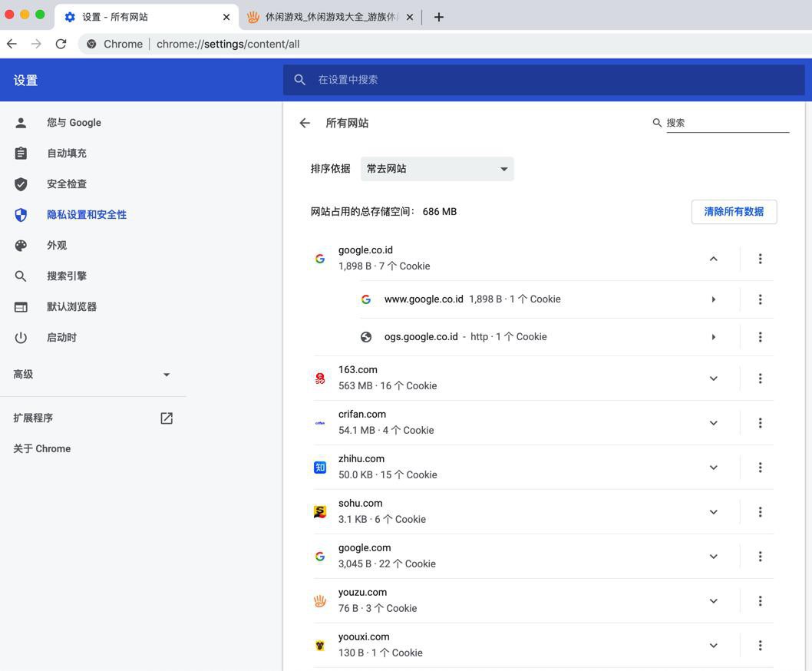Image resolution: width=812 pixels, height=671 pixels.
Task: Expand the zhihu.com site group
Action: click(x=713, y=468)
